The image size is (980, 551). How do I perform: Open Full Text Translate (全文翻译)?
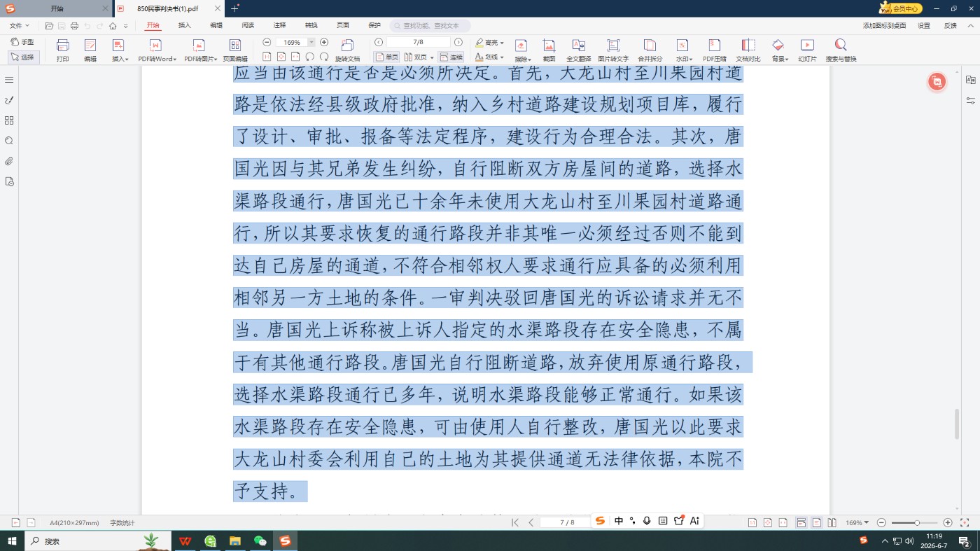tap(579, 50)
